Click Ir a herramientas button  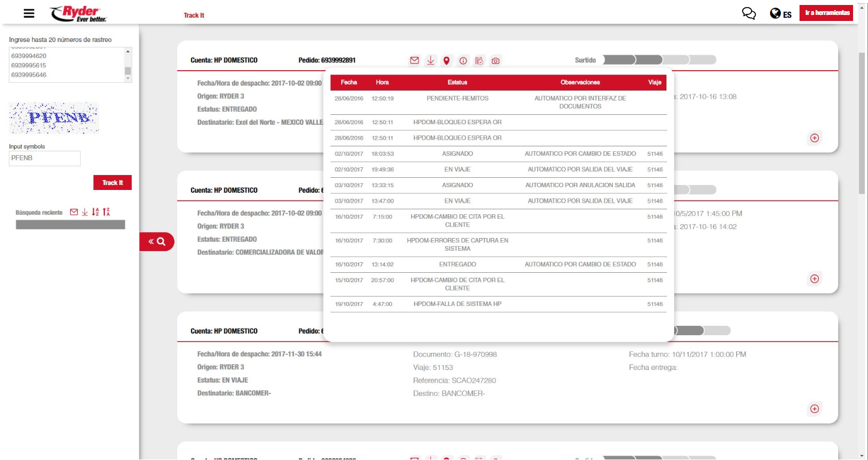click(x=827, y=13)
